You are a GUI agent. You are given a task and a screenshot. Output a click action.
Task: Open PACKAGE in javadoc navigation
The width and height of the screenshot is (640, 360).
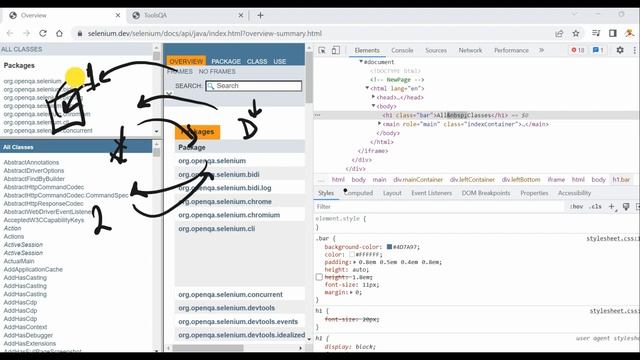226,61
